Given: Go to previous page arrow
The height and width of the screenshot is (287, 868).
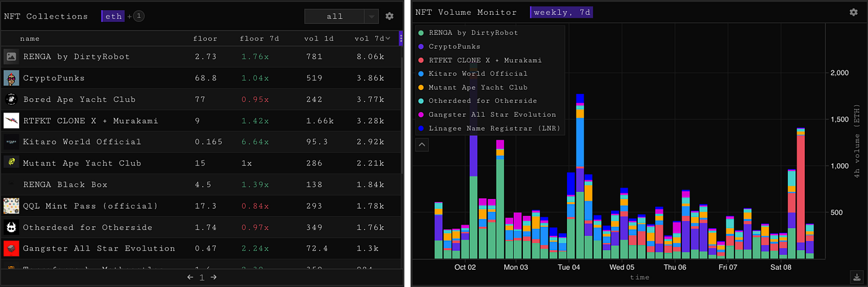Looking at the screenshot, I should click(190, 277).
